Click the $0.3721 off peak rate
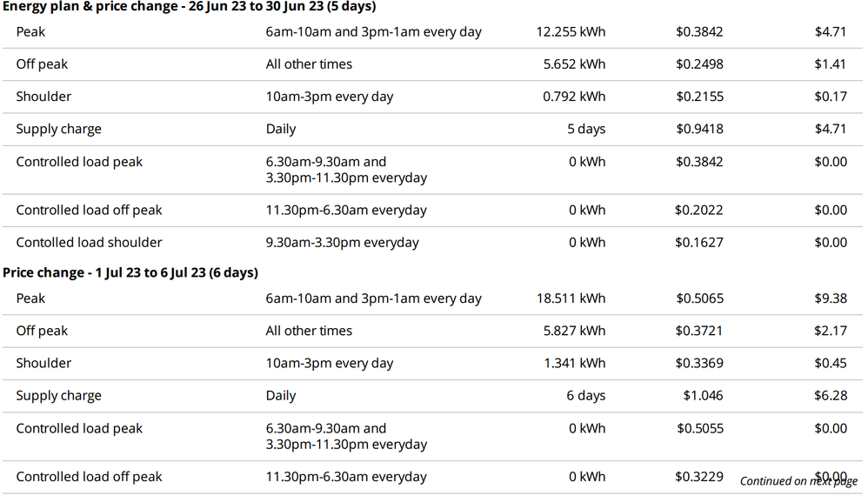 (x=699, y=331)
